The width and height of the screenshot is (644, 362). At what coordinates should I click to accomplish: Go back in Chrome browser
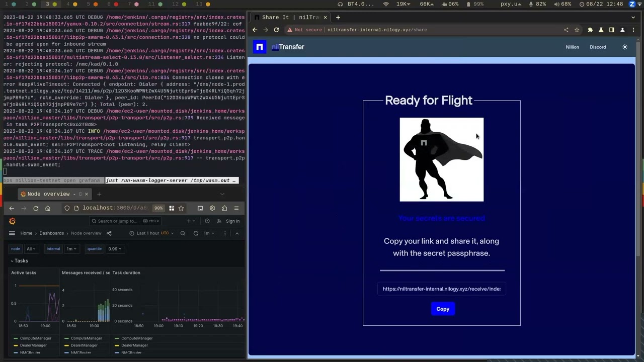pos(255,30)
